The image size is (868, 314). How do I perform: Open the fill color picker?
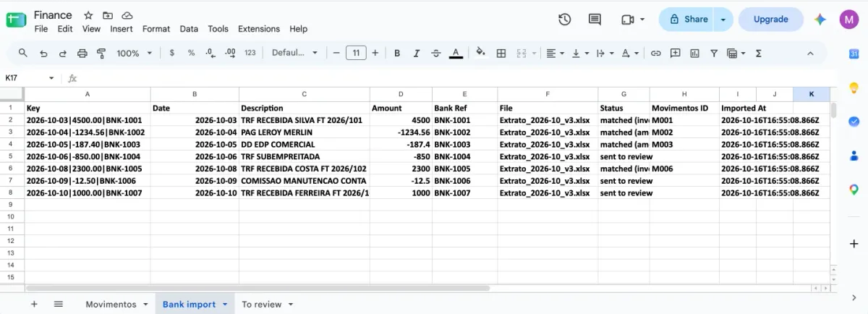(480, 53)
